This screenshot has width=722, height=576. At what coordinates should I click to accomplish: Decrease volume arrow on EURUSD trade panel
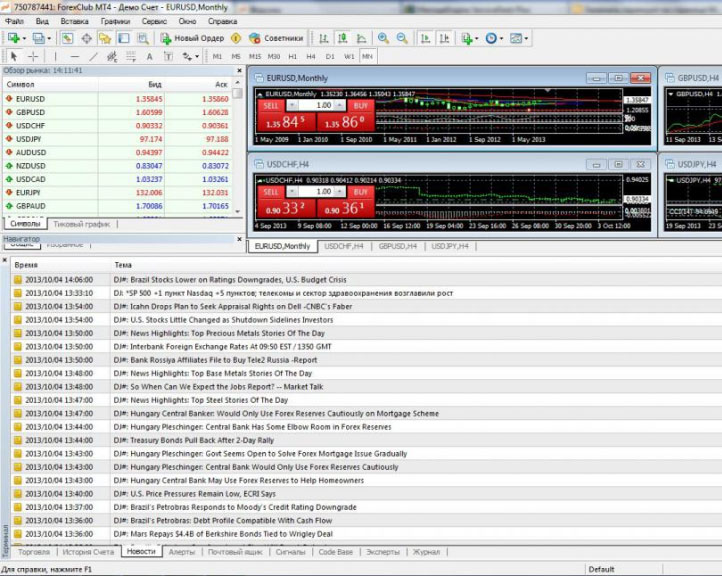pyautogui.click(x=292, y=105)
